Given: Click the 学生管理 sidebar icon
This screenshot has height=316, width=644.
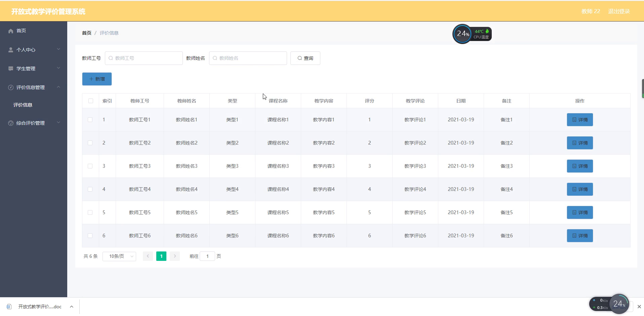Looking at the screenshot, I should (11, 69).
